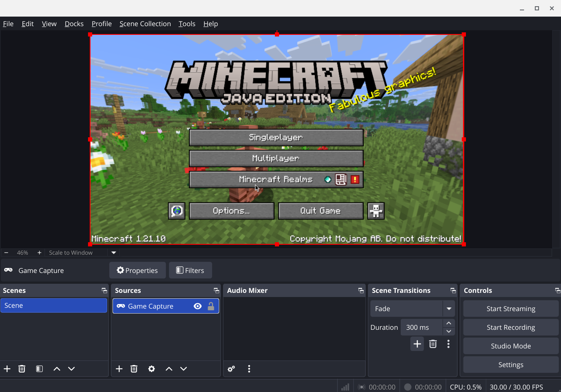Zoom out preview with minus icon

6,253
